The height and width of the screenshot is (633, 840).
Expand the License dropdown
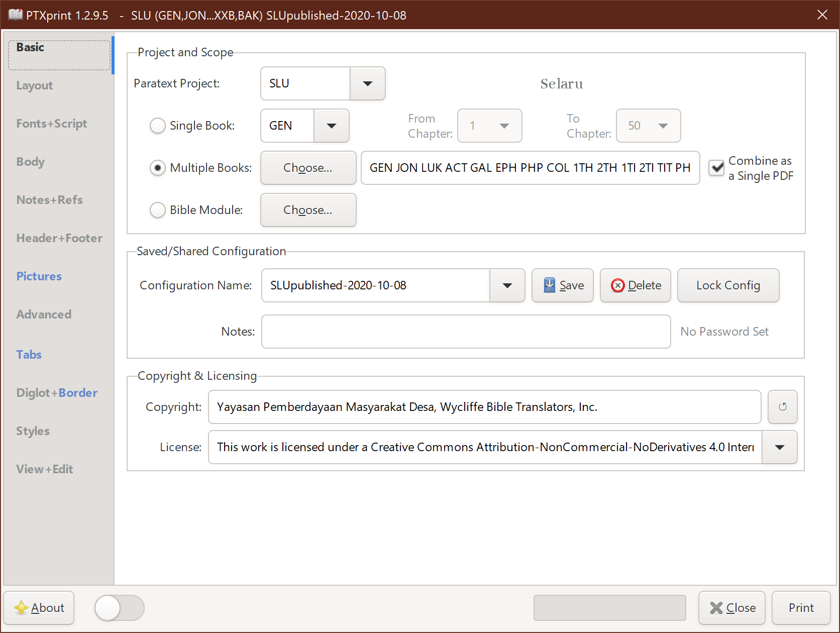click(779, 447)
